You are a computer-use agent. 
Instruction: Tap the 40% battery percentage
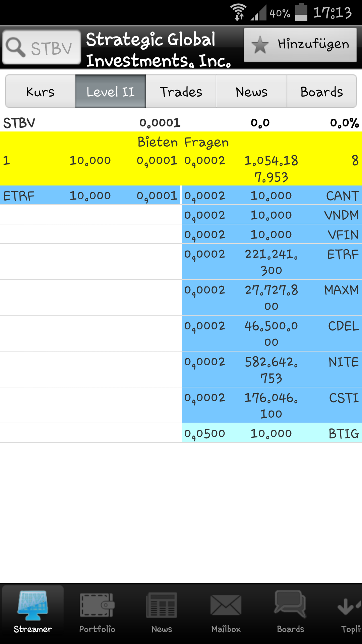[280, 13]
